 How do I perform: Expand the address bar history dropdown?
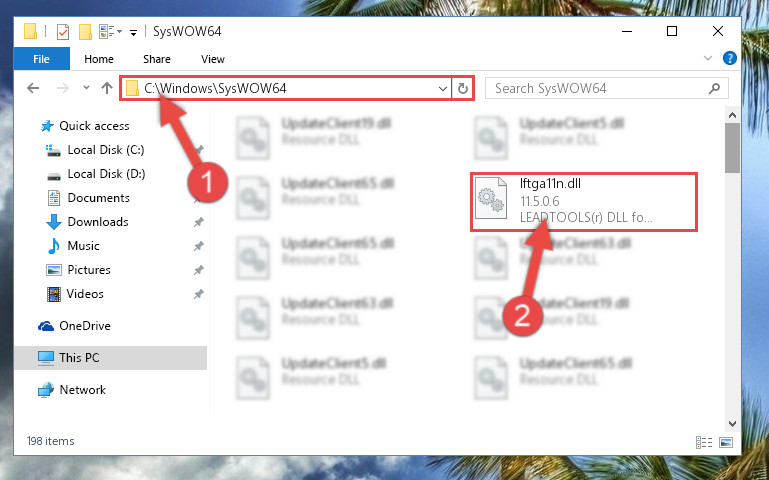[x=442, y=89]
